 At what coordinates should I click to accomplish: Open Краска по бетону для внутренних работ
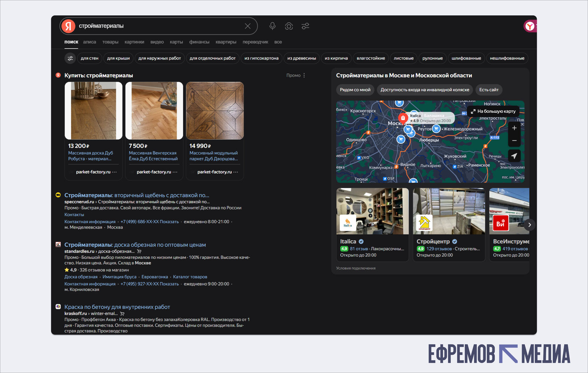pos(117,307)
